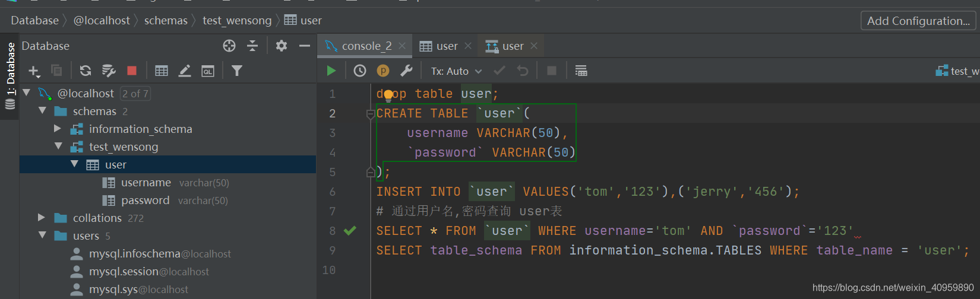This screenshot has height=299, width=980.
Task: Click Database in the breadcrumb bar
Action: point(35,20)
